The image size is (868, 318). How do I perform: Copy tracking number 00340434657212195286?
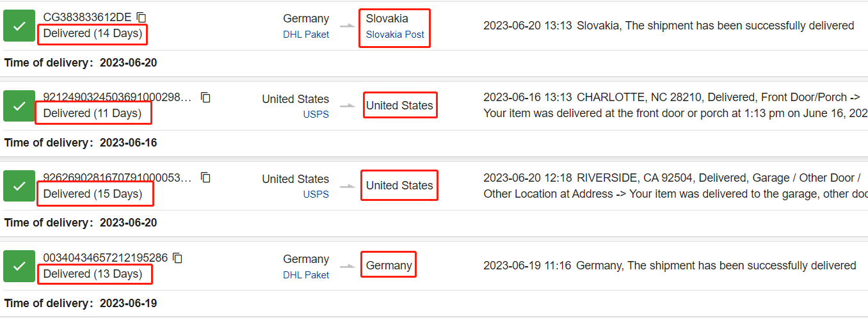178,258
